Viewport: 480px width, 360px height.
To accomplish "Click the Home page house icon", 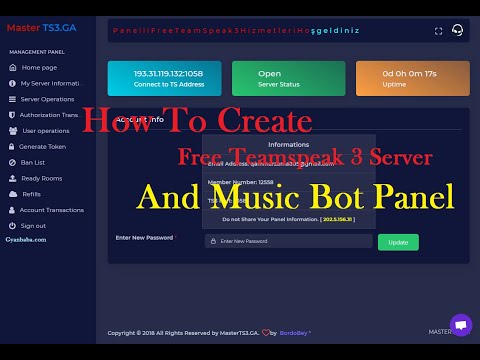I will 13,68.
